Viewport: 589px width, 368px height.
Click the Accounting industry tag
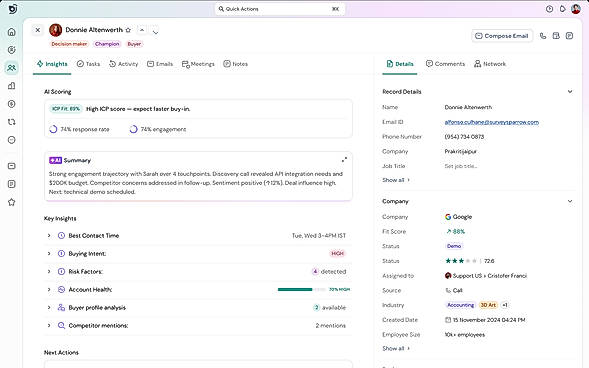461,305
